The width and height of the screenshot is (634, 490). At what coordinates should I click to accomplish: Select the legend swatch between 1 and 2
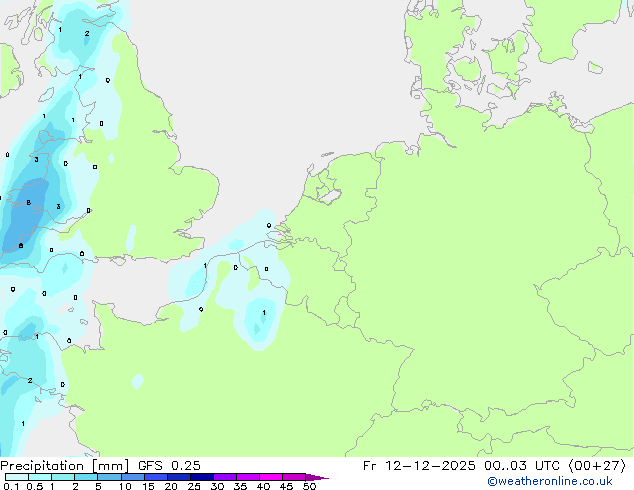pyautogui.click(x=63, y=477)
